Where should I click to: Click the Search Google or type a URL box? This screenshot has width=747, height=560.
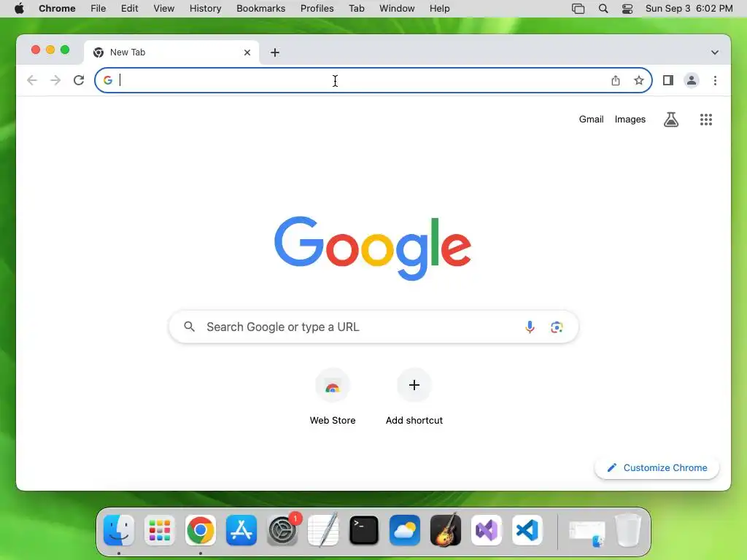pos(373,327)
